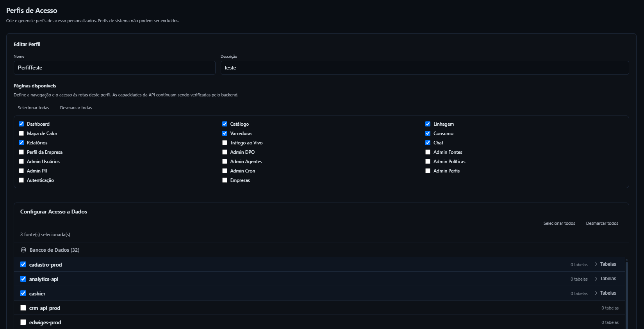The width and height of the screenshot is (644, 329).
Task: Focus the Nome input field
Action: (114, 68)
